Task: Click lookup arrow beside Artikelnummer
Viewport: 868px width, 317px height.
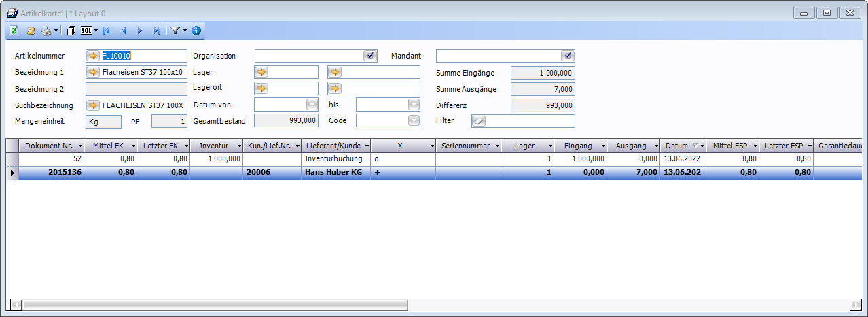Action: pyautogui.click(x=93, y=56)
